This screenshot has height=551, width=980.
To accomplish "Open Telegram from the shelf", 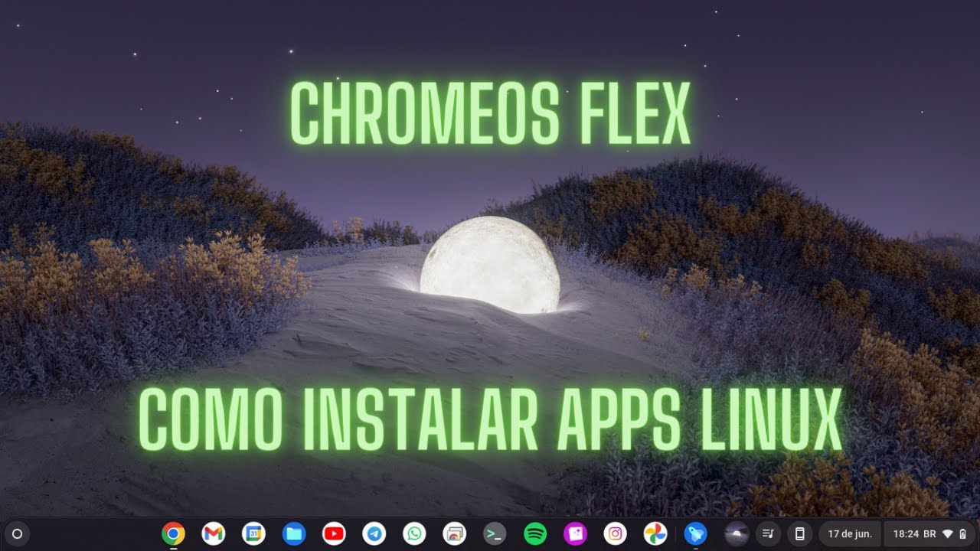I will point(374,533).
